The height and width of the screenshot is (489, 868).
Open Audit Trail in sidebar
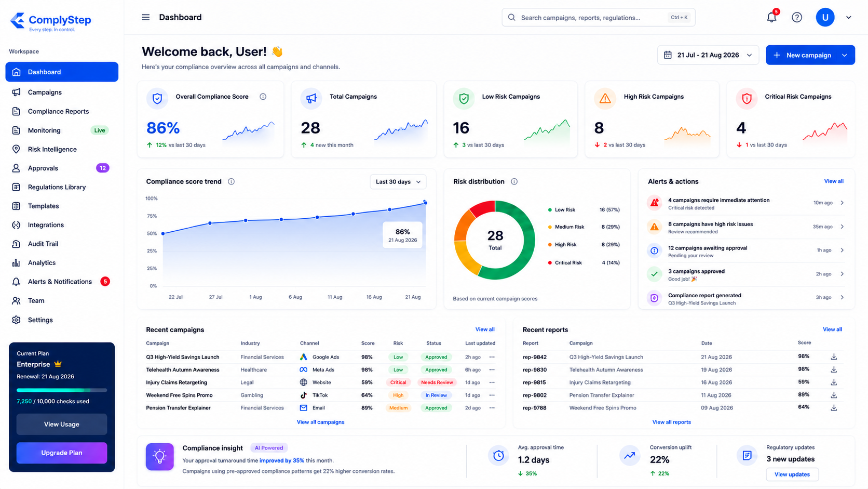[62, 244]
